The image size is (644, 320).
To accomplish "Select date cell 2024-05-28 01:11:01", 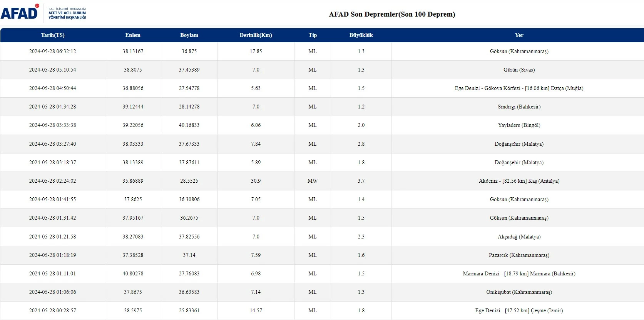I will point(53,273).
